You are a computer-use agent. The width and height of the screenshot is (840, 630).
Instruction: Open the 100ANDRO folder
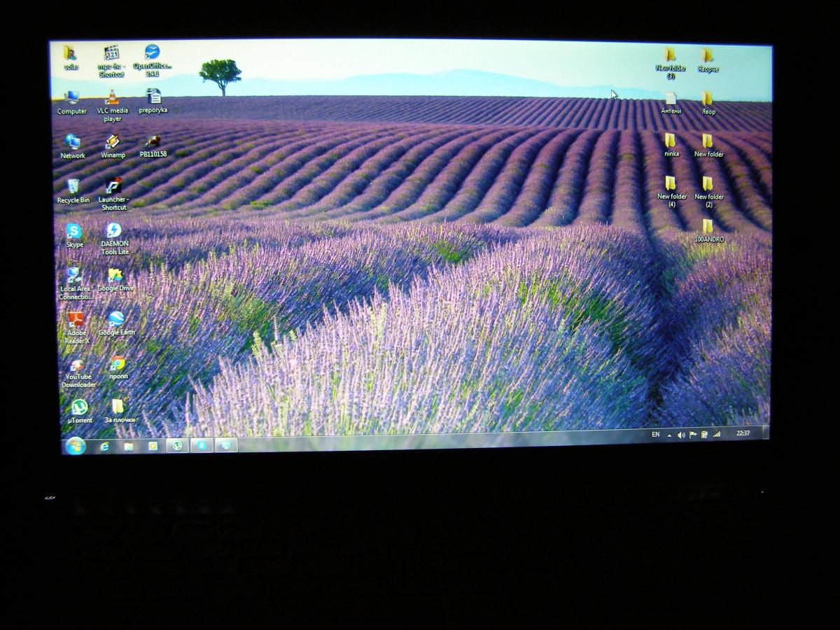click(x=708, y=226)
